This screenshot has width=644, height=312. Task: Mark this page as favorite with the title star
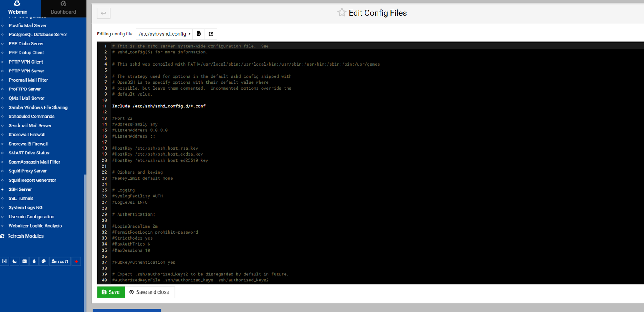coord(342,13)
